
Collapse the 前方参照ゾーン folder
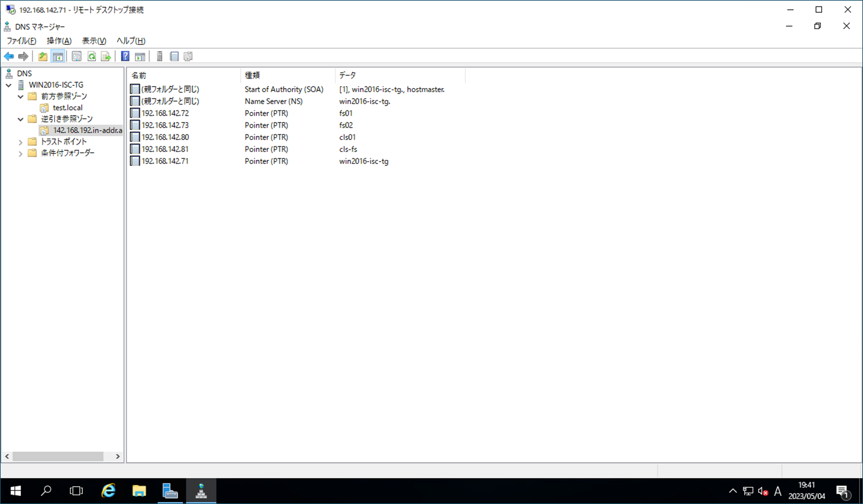[x=21, y=96]
